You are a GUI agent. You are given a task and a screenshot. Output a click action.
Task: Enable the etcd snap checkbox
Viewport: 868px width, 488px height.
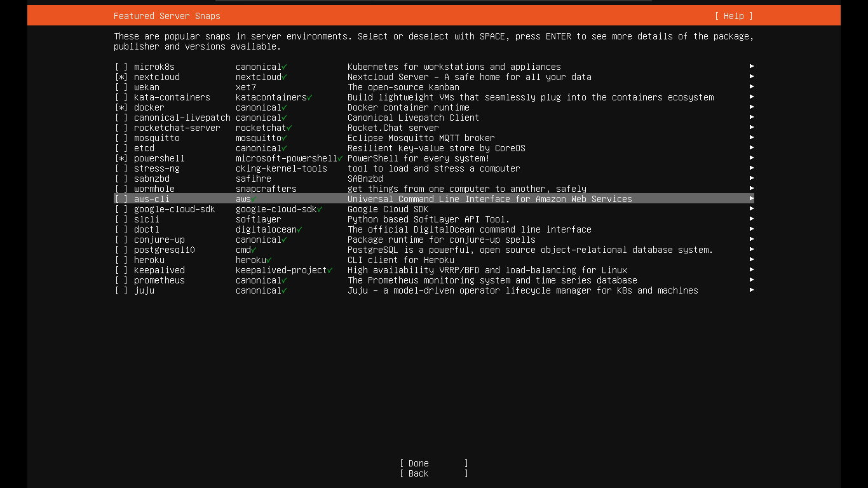tap(121, 148)
